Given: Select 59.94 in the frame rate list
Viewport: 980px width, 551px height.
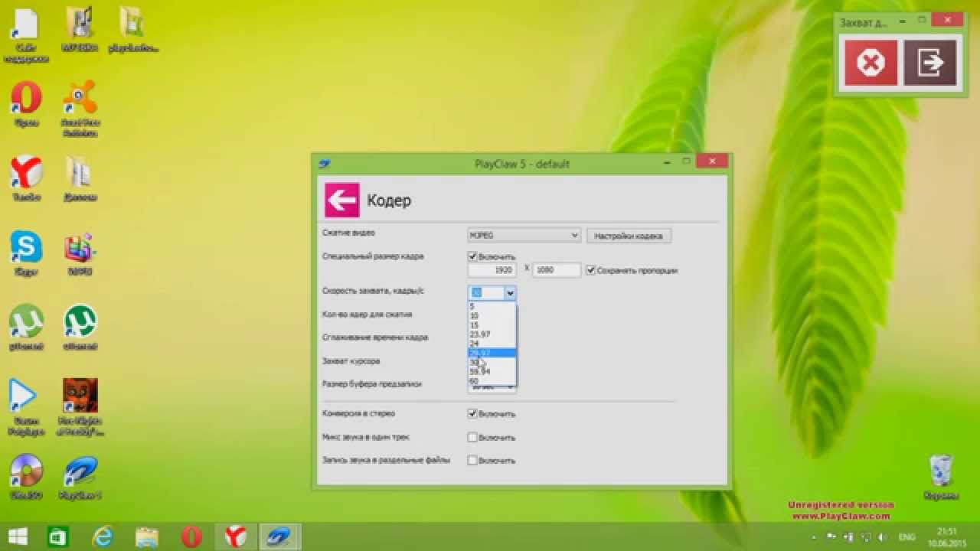Looking at the screenshot, I should [492, 371].
